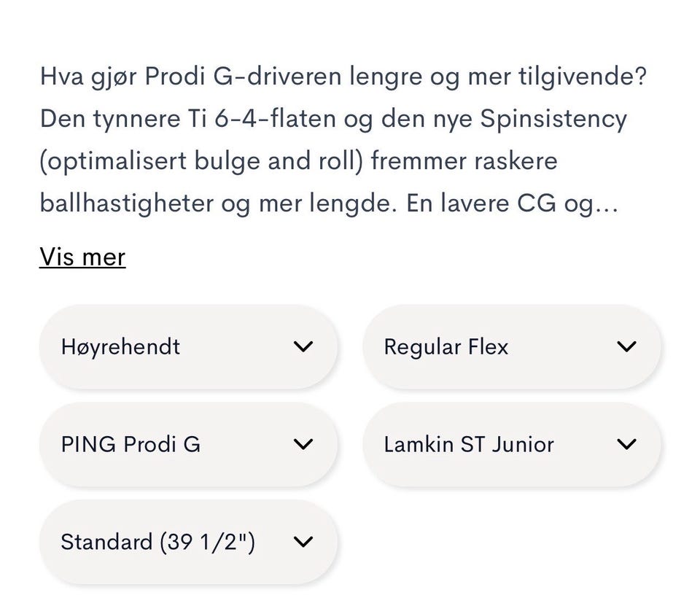Open the Standard (39 1/2") length dropdown

pyautogui.click(x=188, y=542)
